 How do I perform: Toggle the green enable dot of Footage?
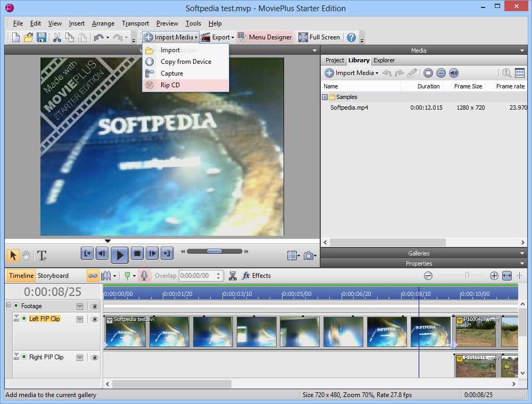coord(16,306)
